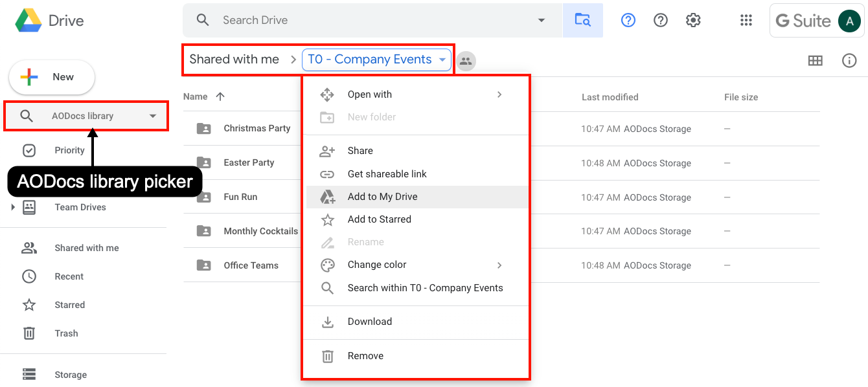Sort by the Name column header
The height and width of the screenshot is (387, 868).
click(196, 96)
